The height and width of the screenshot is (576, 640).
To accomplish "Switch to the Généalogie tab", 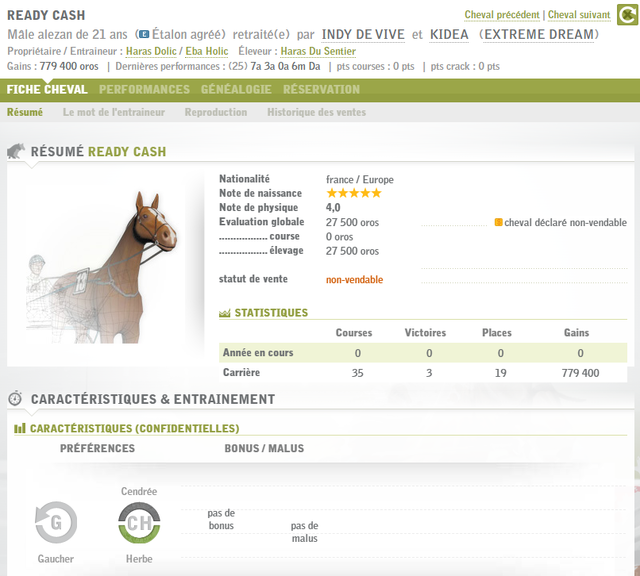I will [x=236, y=89].
